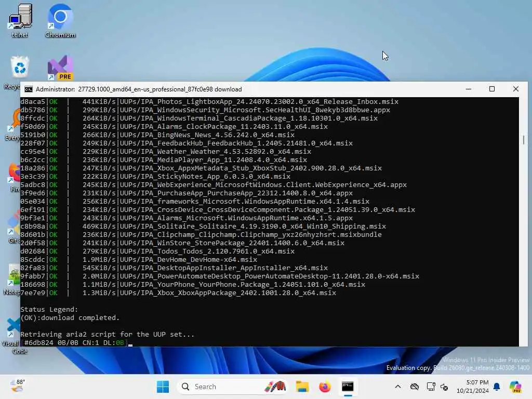Show hidden system tray icons
This screenshot has height=399, width=532.
pyautogui.click(x=398, y=387)
